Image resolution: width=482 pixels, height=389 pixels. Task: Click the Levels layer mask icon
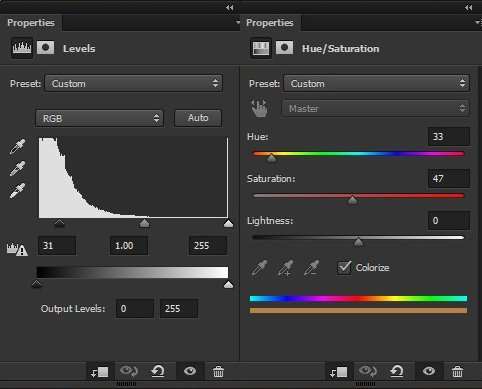45,48
